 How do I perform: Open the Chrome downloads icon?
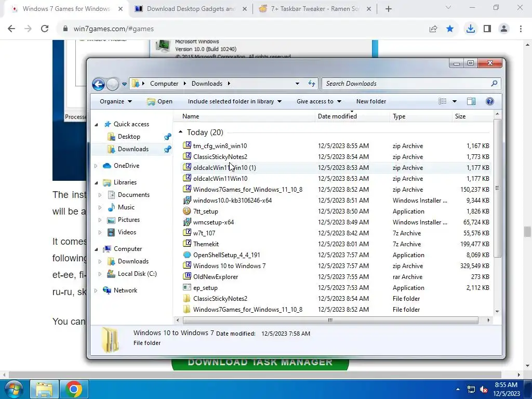click(x=470, y=29)
